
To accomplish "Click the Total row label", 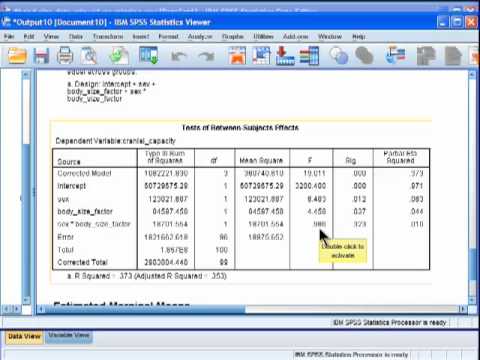I will click(x=66, y=250).
